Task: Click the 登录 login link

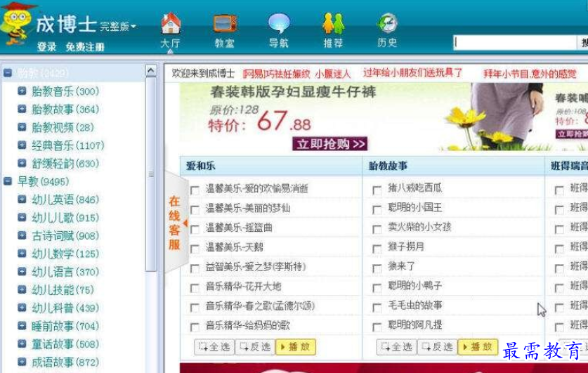Action: 46,47
